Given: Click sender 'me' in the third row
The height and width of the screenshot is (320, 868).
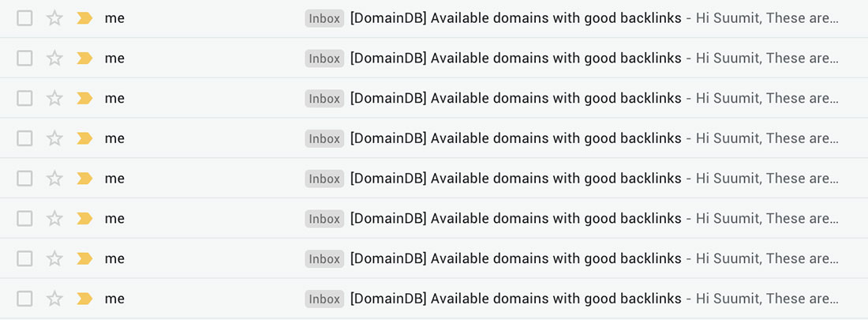Looking at the screenshot, I should pyautogui.click(x=114, y=99).
